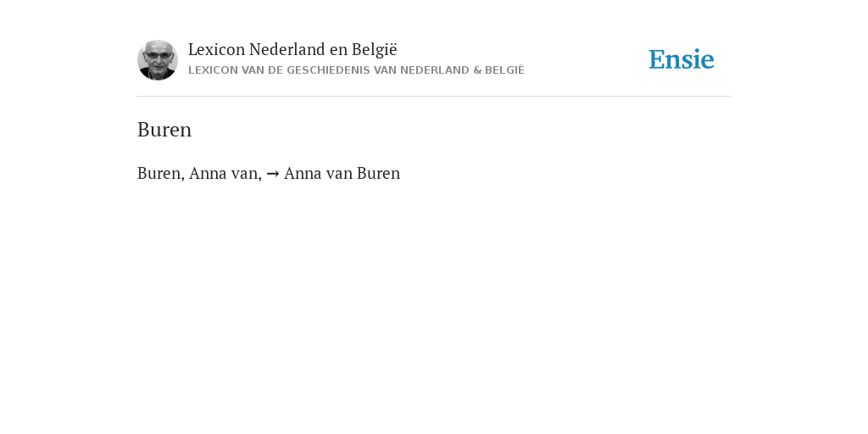Click the 'Buren, Anna van,' entry text
The width and height of the screenshot is (868, 434).
coord(199,173)
